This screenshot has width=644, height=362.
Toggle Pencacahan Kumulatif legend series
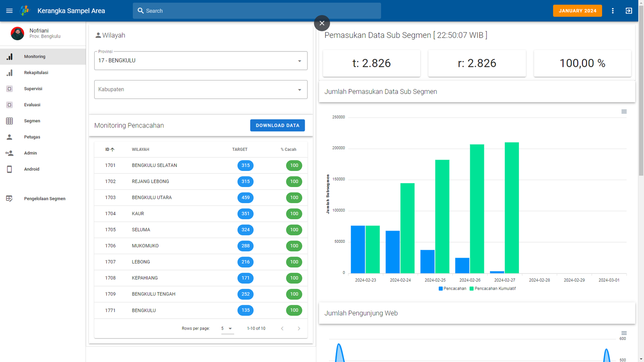493,289
